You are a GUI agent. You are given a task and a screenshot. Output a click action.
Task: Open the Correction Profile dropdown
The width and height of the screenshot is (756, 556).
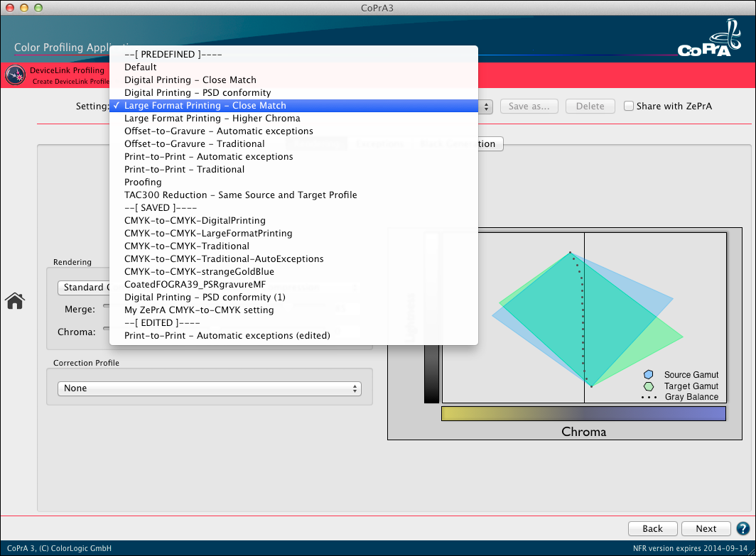[x=209, y=388]
